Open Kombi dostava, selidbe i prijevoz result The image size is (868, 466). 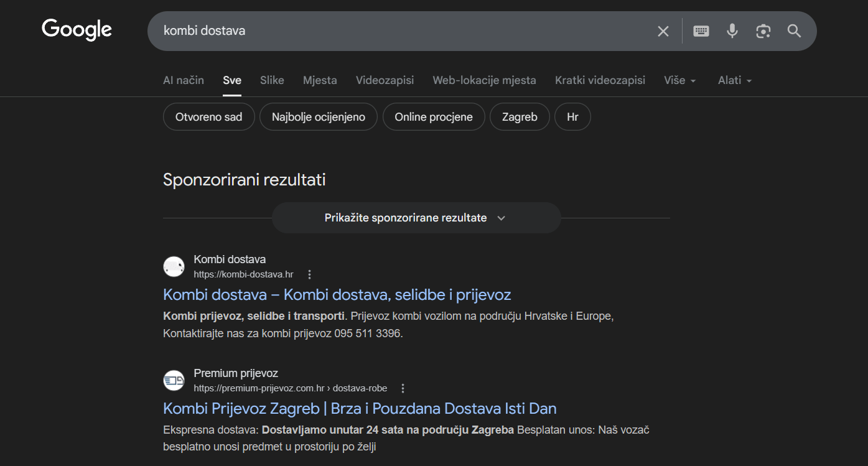[x=337, y=294]
